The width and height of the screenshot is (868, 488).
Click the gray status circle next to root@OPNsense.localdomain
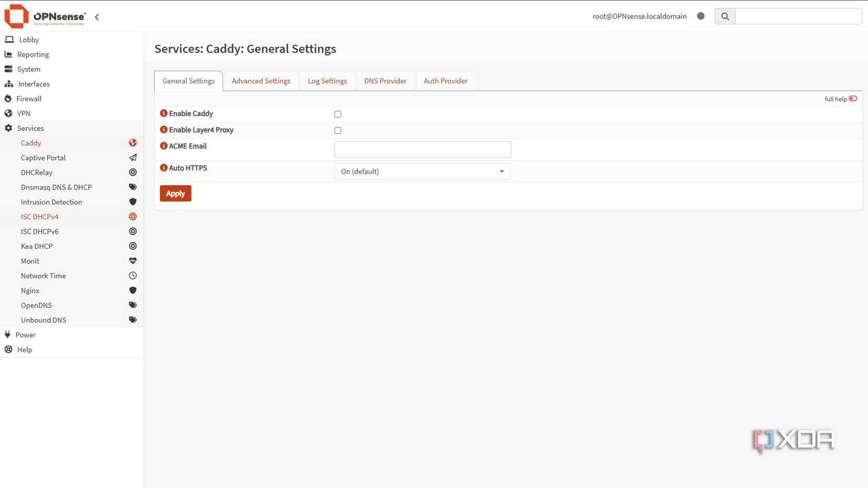tap(701, 16)
